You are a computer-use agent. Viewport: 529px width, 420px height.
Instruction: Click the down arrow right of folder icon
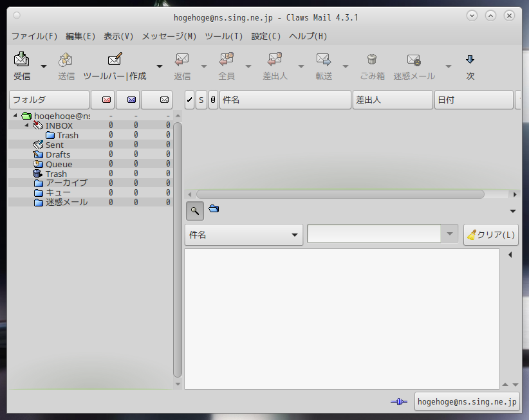tap(513, 211)
